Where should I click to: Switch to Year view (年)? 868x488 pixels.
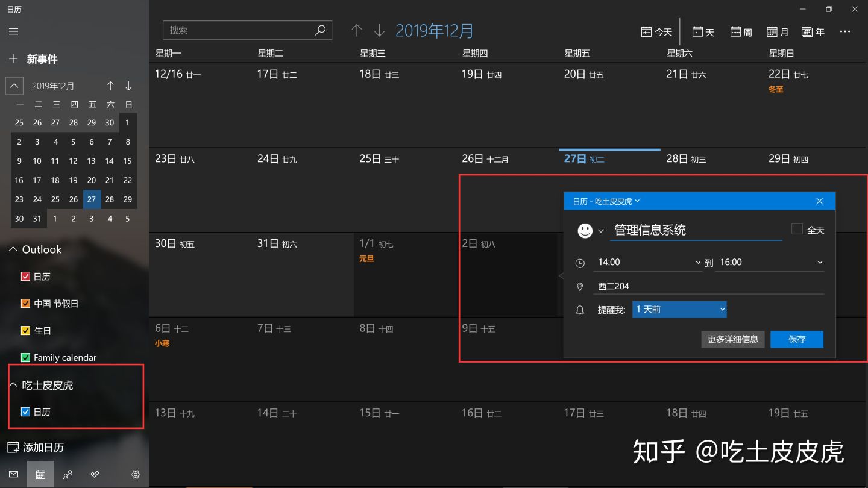tap(813, 31)
